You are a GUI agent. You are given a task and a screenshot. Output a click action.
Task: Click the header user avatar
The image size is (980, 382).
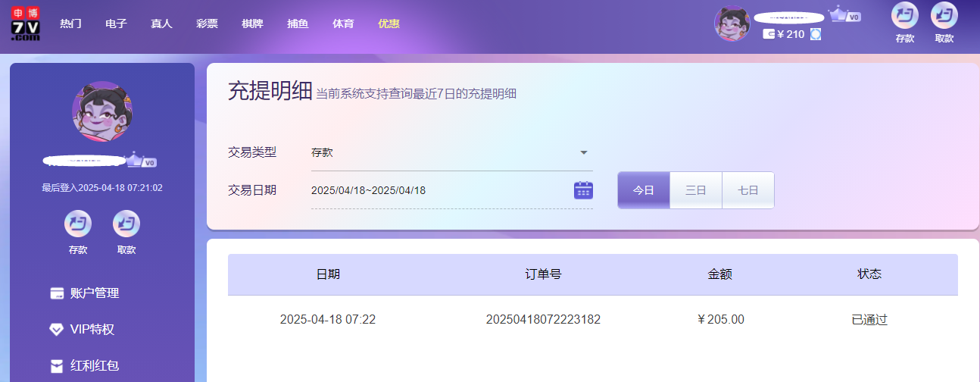[x=732, y=23]
